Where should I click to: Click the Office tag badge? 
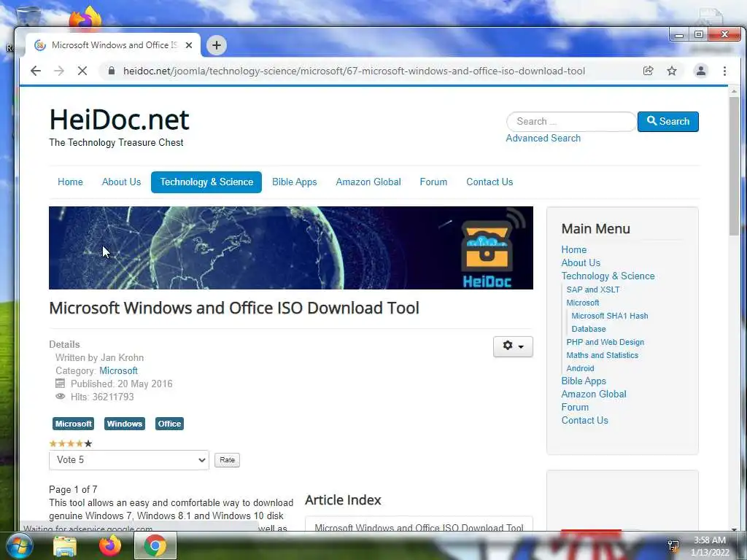[x=169, y=424]
